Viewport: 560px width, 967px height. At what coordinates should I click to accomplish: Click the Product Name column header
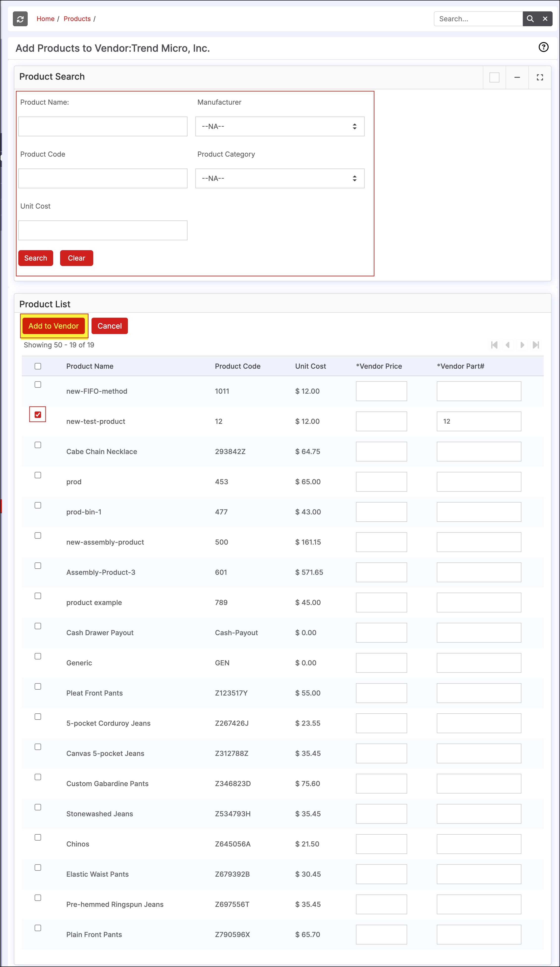[90, 366]
